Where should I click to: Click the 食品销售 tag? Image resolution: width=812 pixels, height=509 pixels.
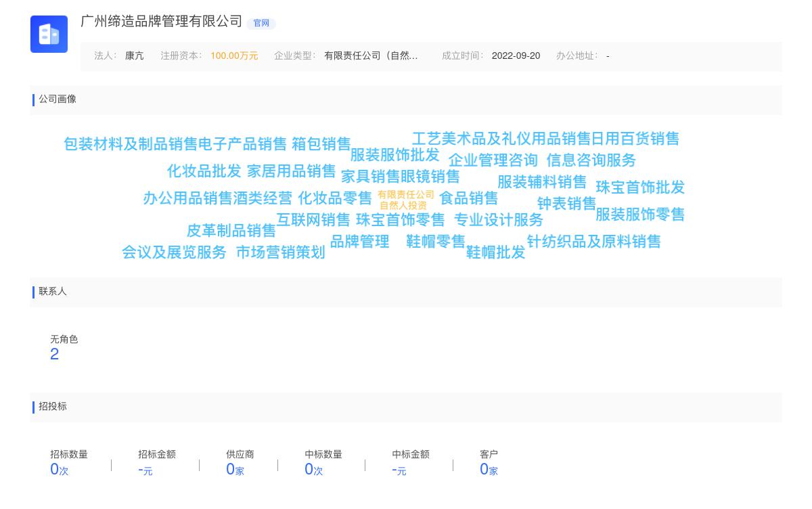tap(469, 198)
